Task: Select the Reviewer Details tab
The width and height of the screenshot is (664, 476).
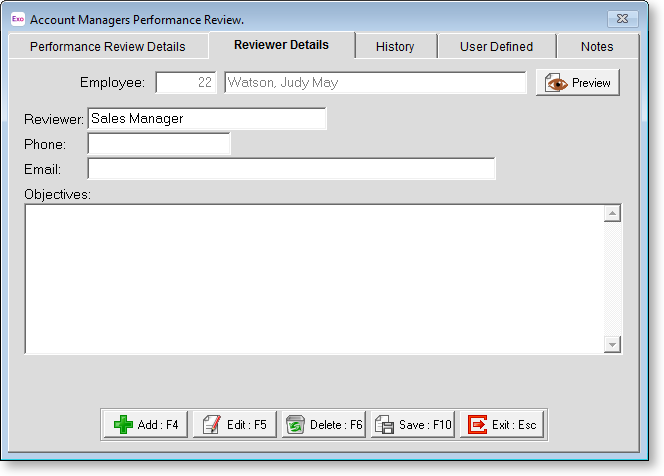Action: [x=281, y=45]
